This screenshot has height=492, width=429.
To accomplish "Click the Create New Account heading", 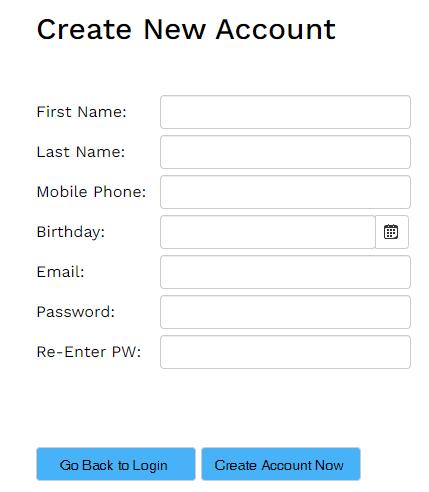I will [186, 29].
